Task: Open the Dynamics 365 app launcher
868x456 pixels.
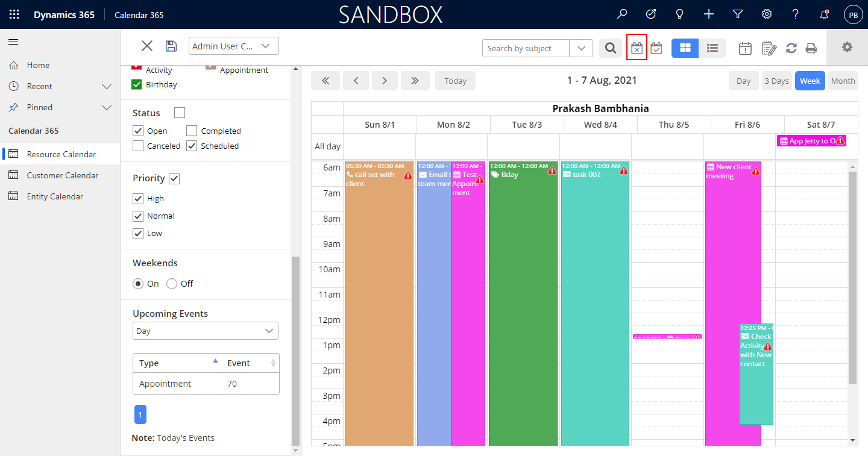Action: pyautogui.click(x=14, y=14)
